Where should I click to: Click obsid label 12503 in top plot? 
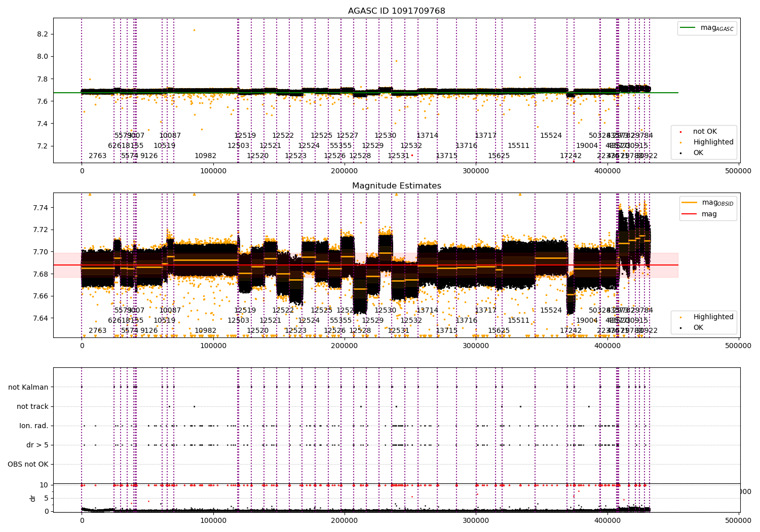click(239, 146)
